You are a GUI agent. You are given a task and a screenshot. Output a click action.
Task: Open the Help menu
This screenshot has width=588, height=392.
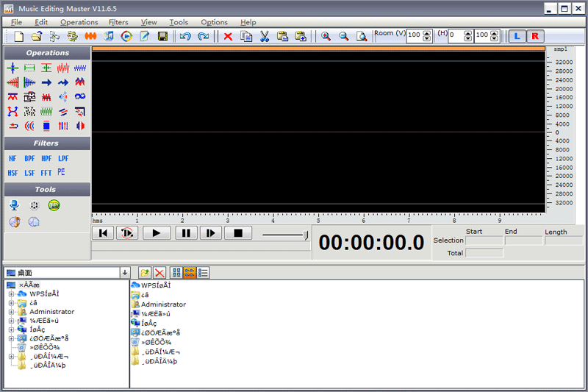248,22
